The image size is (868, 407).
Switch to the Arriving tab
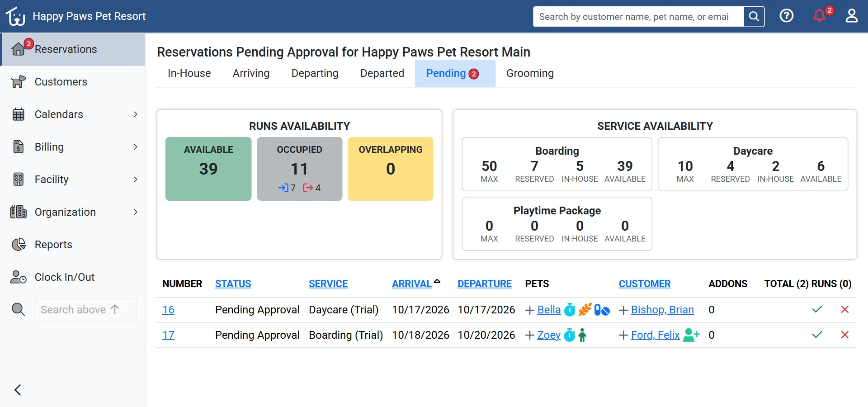tap(251, 73)
